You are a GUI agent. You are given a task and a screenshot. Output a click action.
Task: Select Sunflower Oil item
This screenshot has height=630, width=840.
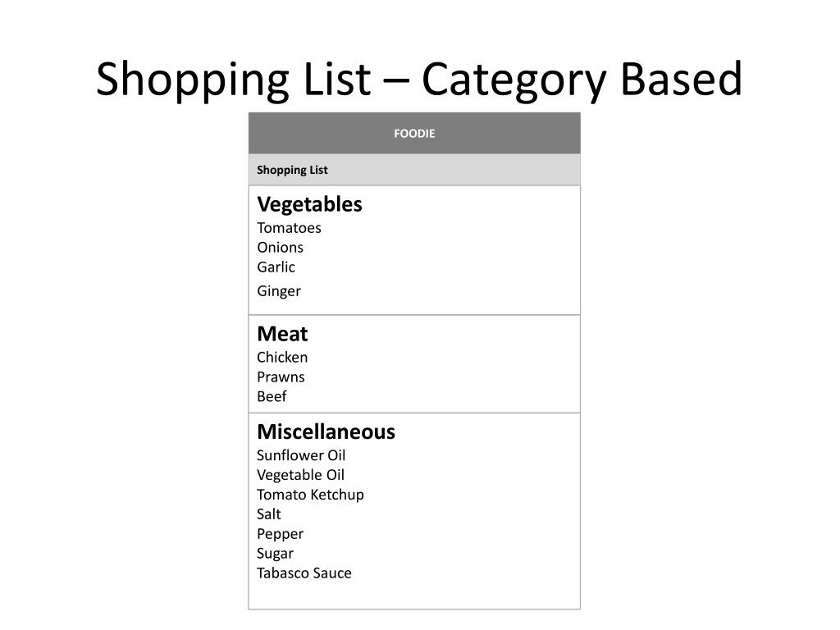[x=301, y=455]
